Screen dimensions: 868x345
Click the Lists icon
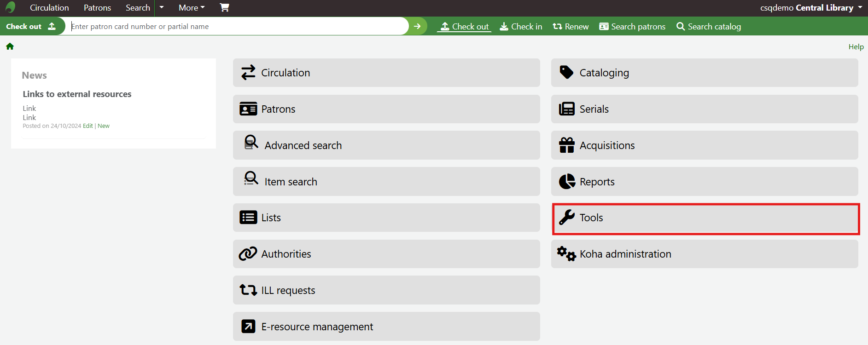pyautogui.click(x=248, y=218)
